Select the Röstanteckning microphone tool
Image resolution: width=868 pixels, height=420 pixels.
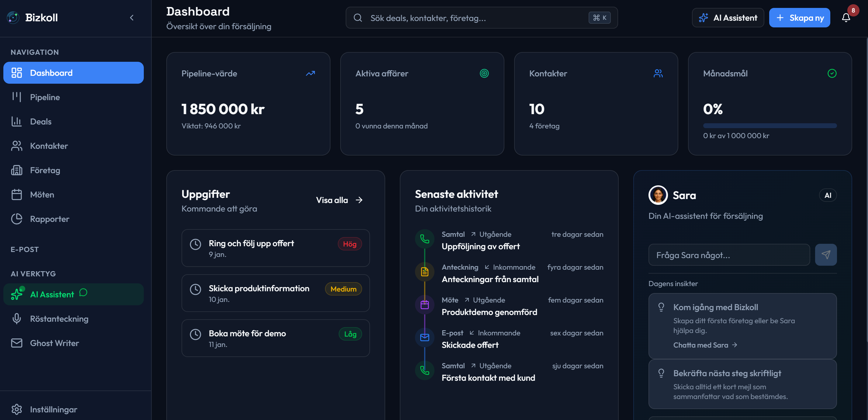click(59, 318)
